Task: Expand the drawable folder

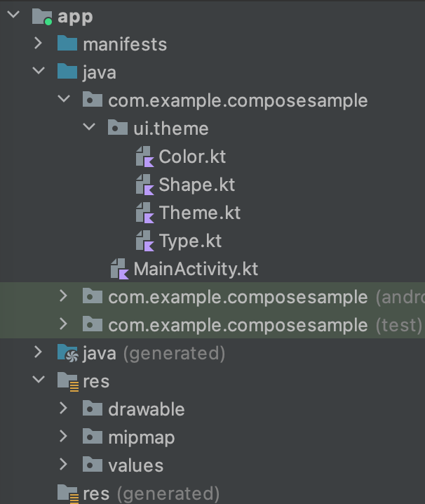Action: [x=63, y=409]
